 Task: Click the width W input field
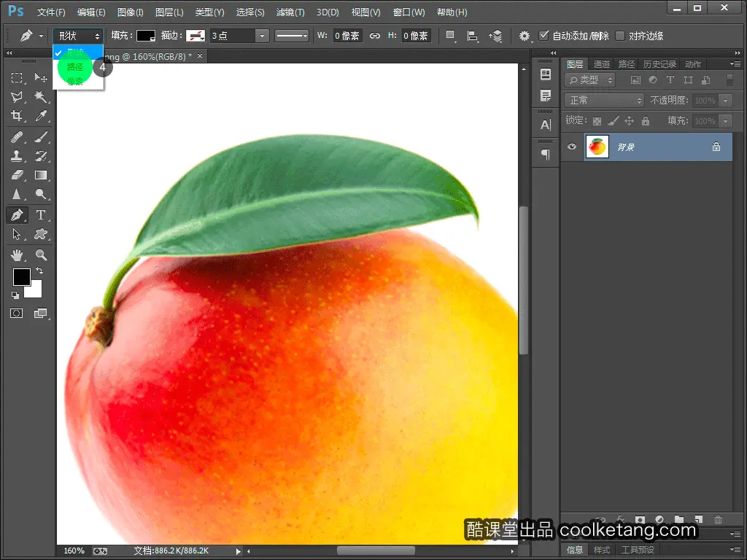(x=347, y=36)
